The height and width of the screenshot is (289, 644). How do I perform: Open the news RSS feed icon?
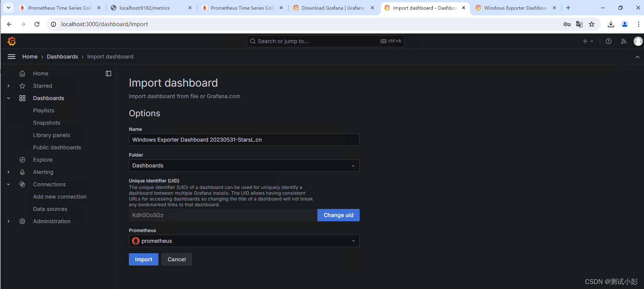(x=624, y=41)
